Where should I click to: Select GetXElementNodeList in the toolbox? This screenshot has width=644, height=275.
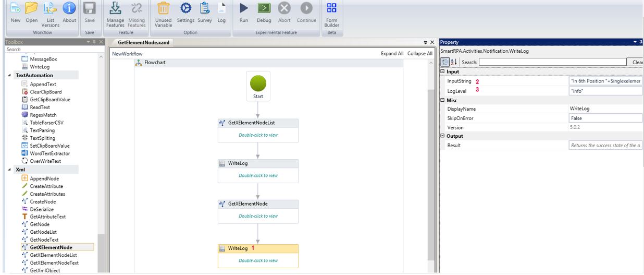point(49,255)
